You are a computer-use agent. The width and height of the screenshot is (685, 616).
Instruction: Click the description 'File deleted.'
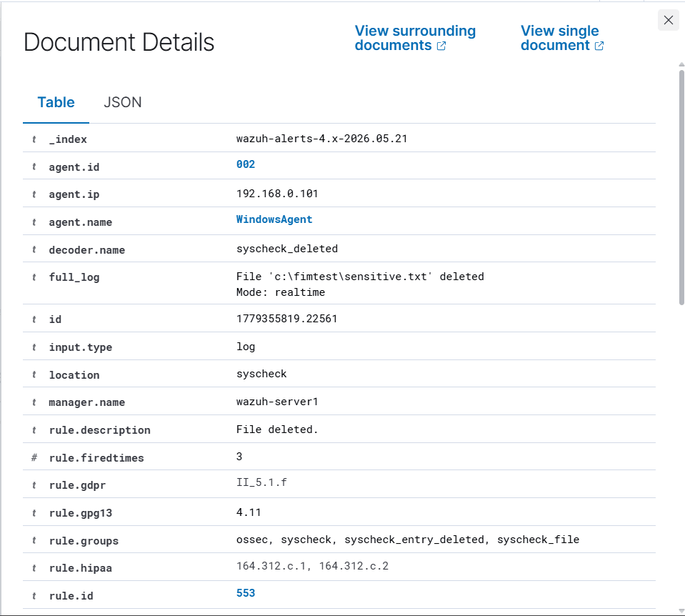click(277, 429)
